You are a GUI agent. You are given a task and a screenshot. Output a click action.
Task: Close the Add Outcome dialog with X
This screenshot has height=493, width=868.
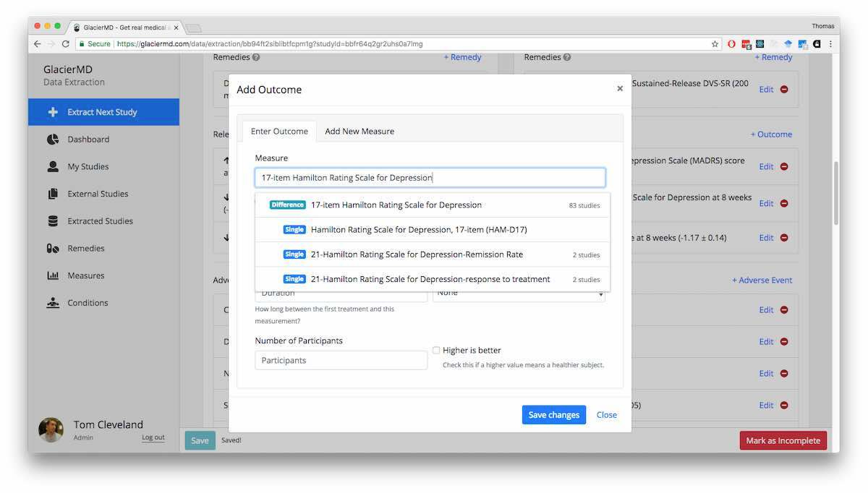[620, 89]
